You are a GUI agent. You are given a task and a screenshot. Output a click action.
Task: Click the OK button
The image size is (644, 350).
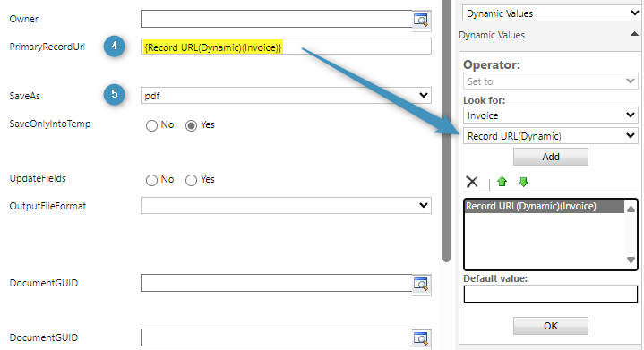[550, 326]
